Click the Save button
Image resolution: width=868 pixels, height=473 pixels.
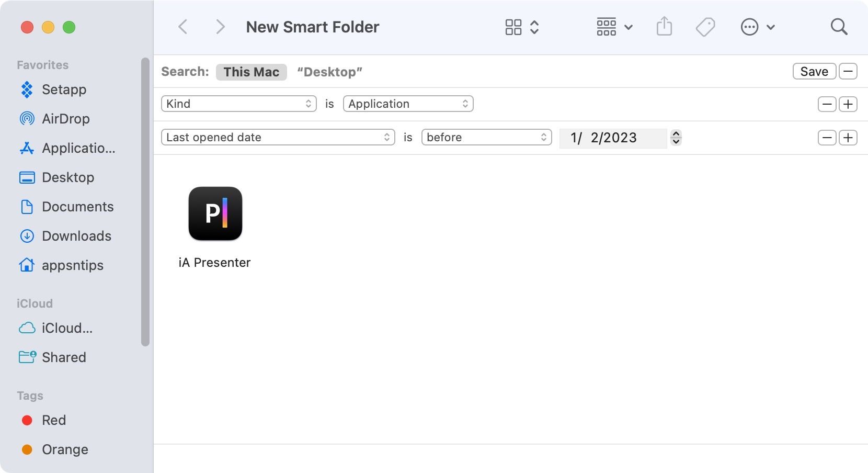point(814,71)
